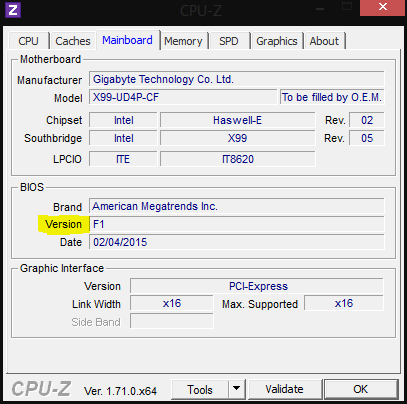
Task: Select the Memory tab
Action: click(183, 41)
